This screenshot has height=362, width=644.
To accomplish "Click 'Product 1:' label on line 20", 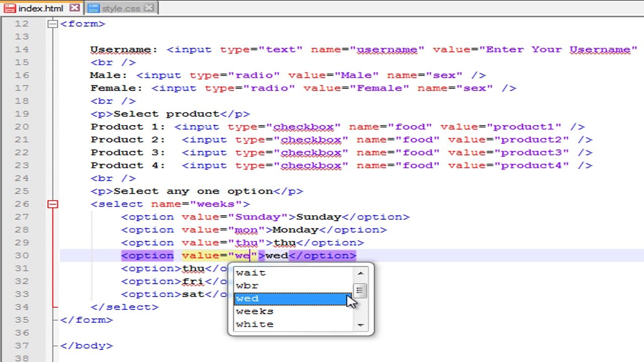I will 128,127.
